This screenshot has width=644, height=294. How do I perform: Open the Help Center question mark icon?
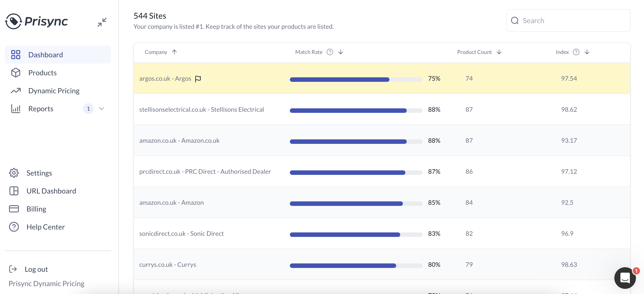point(14,227)
